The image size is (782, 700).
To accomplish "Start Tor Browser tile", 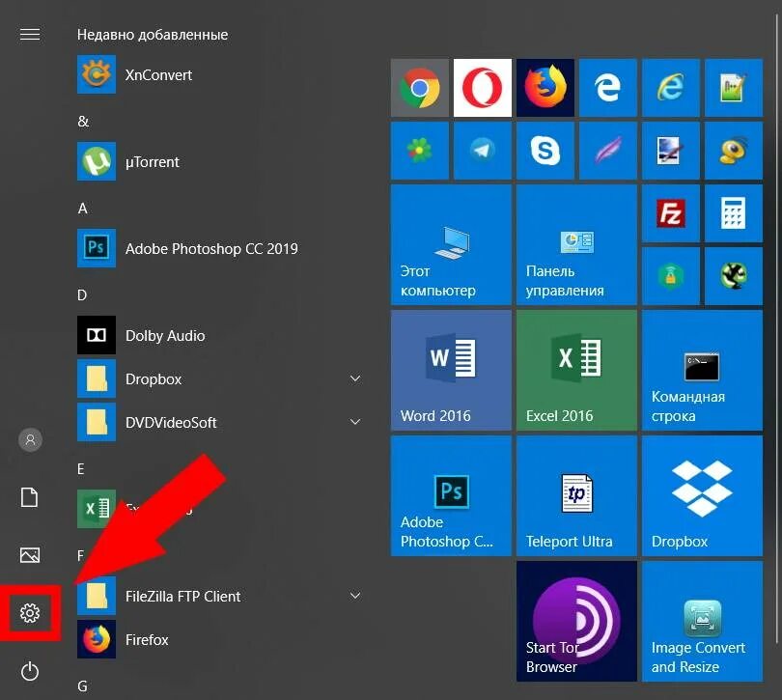I will (x=576, y=621).
